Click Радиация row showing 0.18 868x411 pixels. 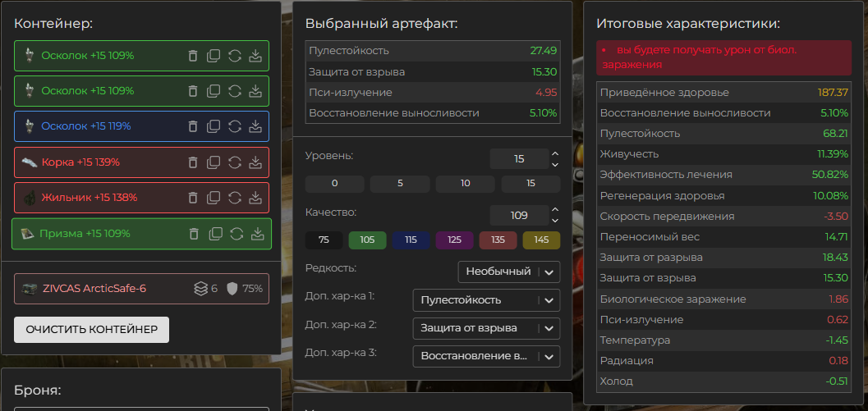(x=723, y=361)
